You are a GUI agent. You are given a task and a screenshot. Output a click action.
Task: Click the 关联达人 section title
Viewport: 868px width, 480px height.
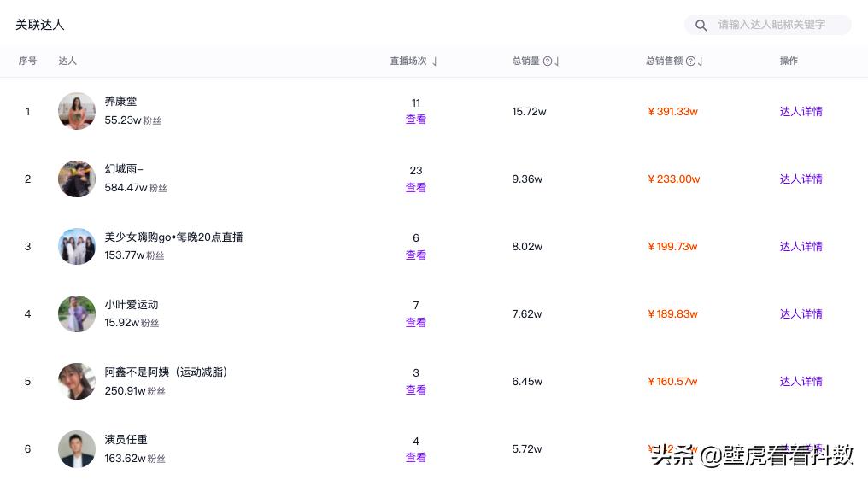pos(40,25)
